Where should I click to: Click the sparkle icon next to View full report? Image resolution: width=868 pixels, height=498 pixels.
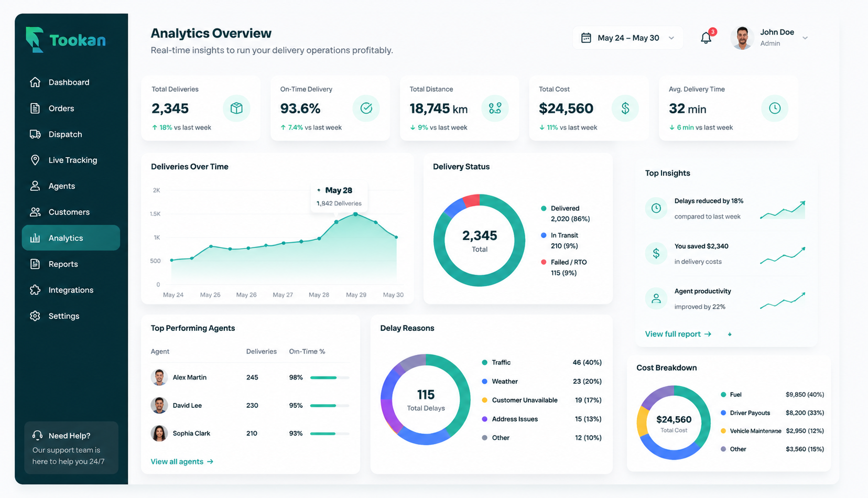[x=730, y=334]
